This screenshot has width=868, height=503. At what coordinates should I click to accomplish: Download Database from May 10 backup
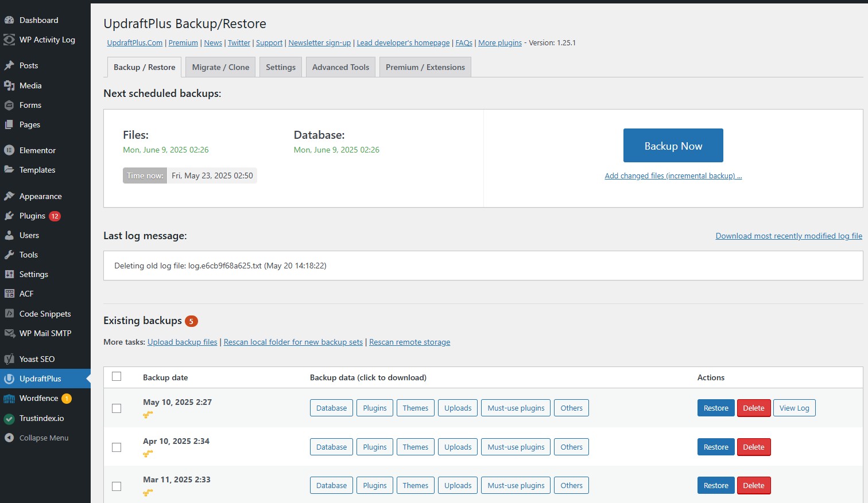(x=331, y=408)
